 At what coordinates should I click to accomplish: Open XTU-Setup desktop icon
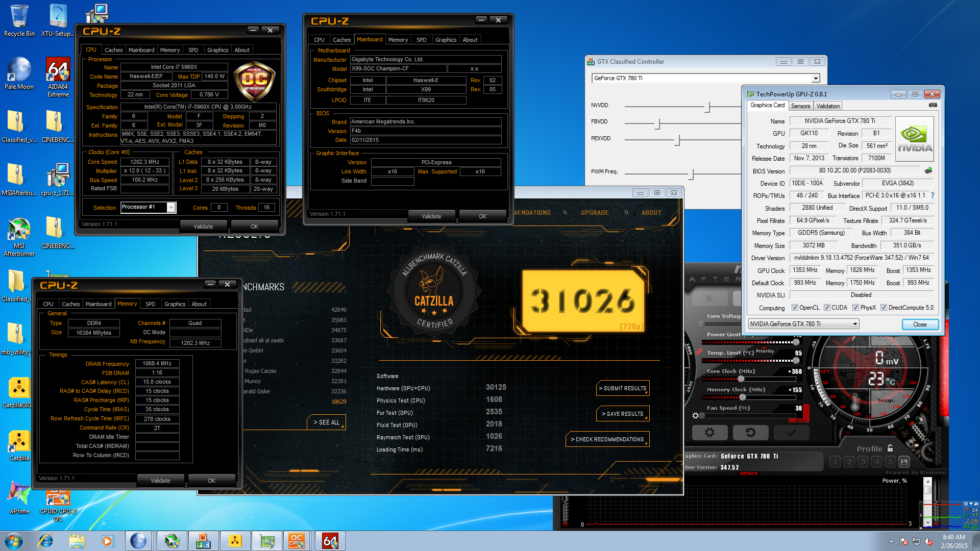(58, 20)
